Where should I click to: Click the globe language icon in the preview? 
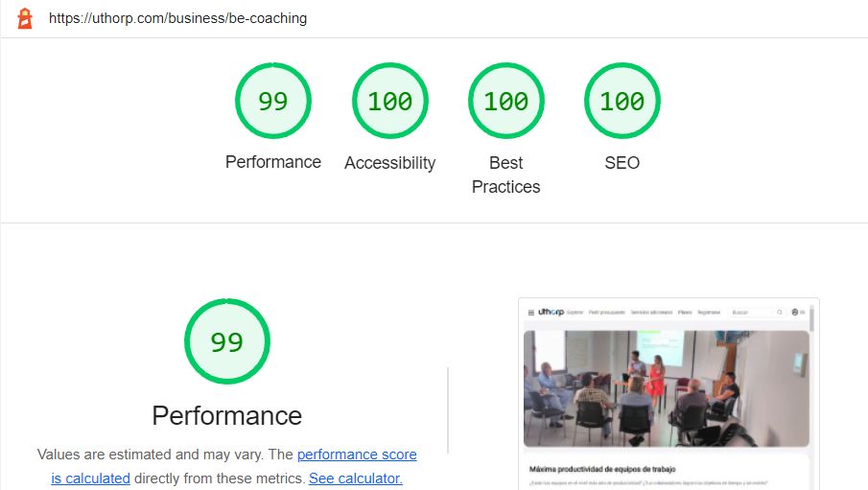(x=795, y=313)
